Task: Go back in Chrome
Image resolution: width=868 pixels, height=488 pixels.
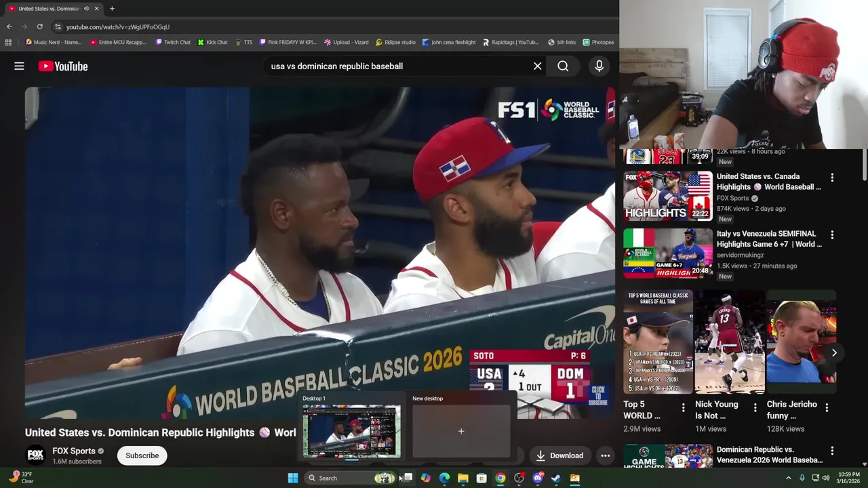Action: pos(9,26)
